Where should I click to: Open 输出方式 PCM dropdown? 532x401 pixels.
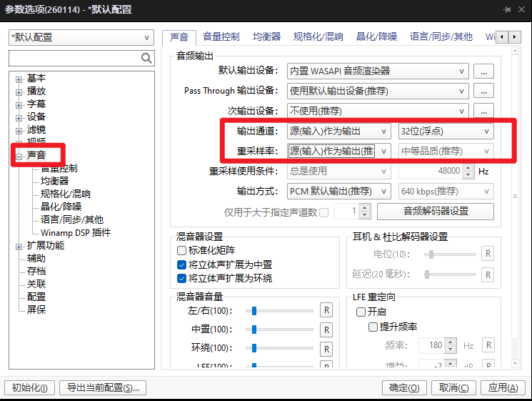tap(339, 192)
